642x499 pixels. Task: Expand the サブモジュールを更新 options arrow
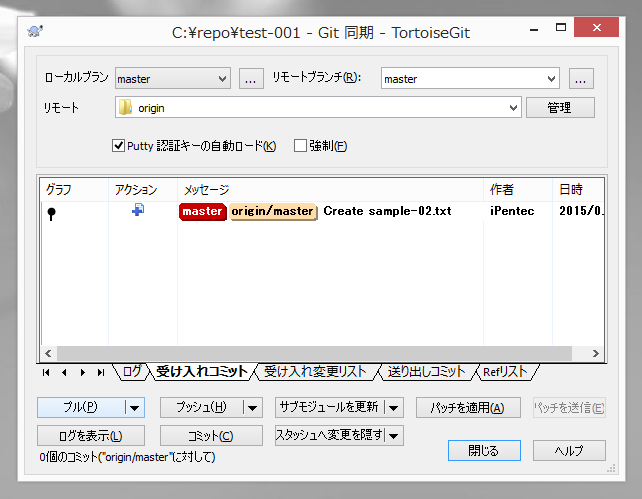click(393, 408)
